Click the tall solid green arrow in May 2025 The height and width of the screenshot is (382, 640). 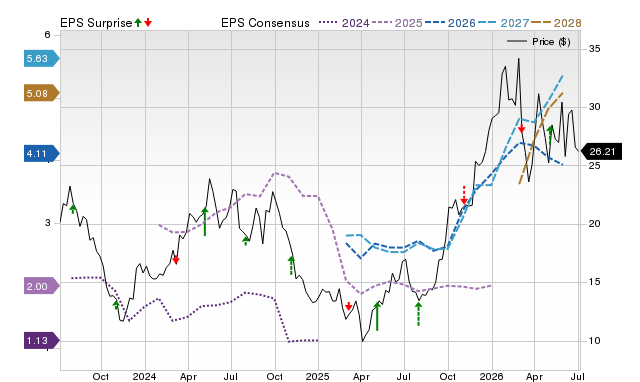click(x=377, y=316)
